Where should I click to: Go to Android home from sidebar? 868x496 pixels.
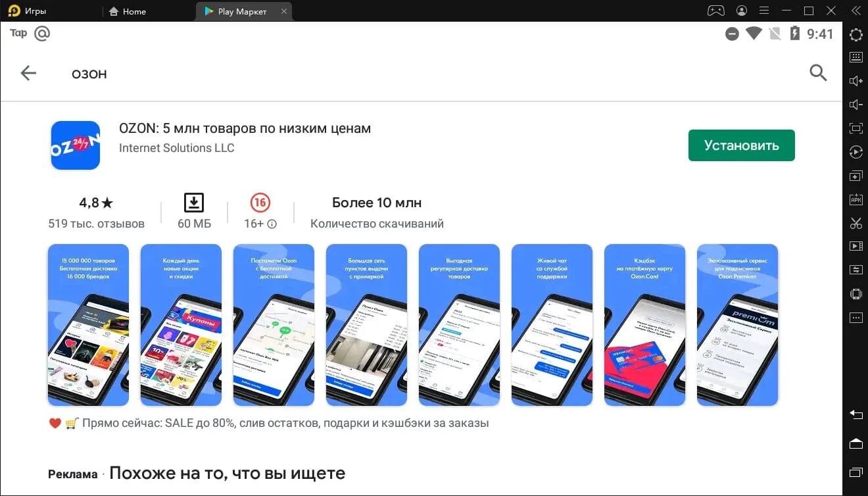pyautogui.click(x=856, y=443)
